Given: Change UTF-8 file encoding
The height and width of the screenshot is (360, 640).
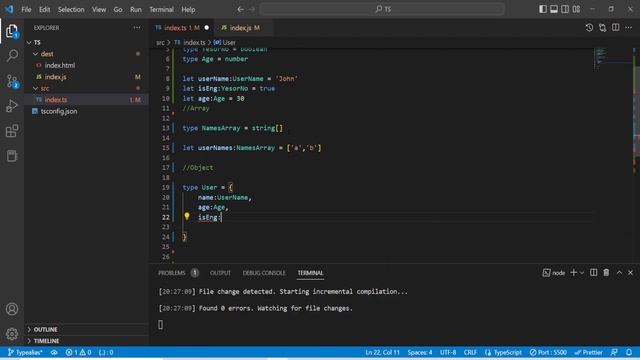Looking at the screenshot, I should [448, 352].
